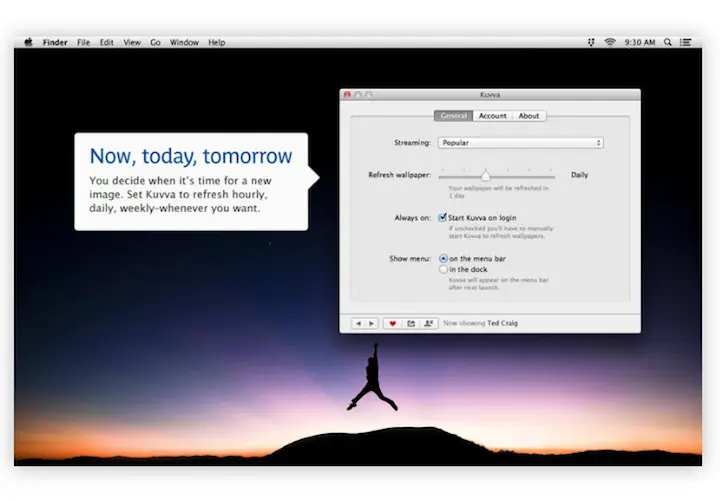Click the Kuvva window title bar
Image resolution: width=720 pixels, height=501 pixels.
point(490,95)
